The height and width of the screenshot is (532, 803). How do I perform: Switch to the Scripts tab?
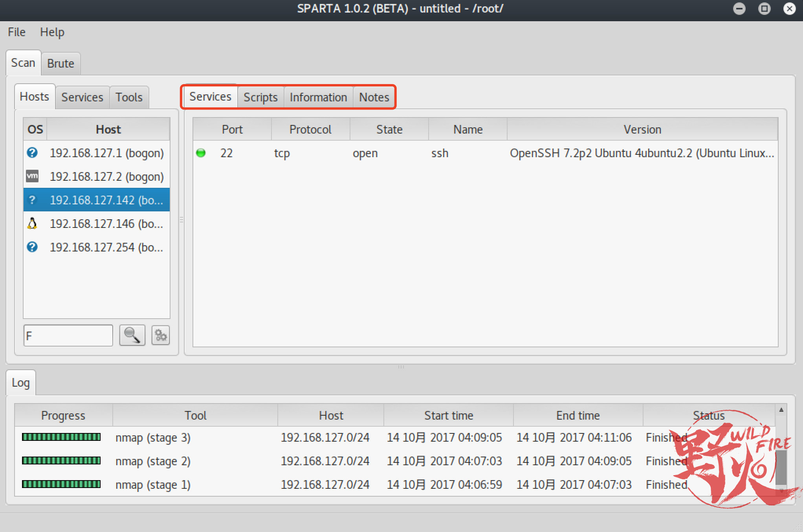click(x=260, y=97)
